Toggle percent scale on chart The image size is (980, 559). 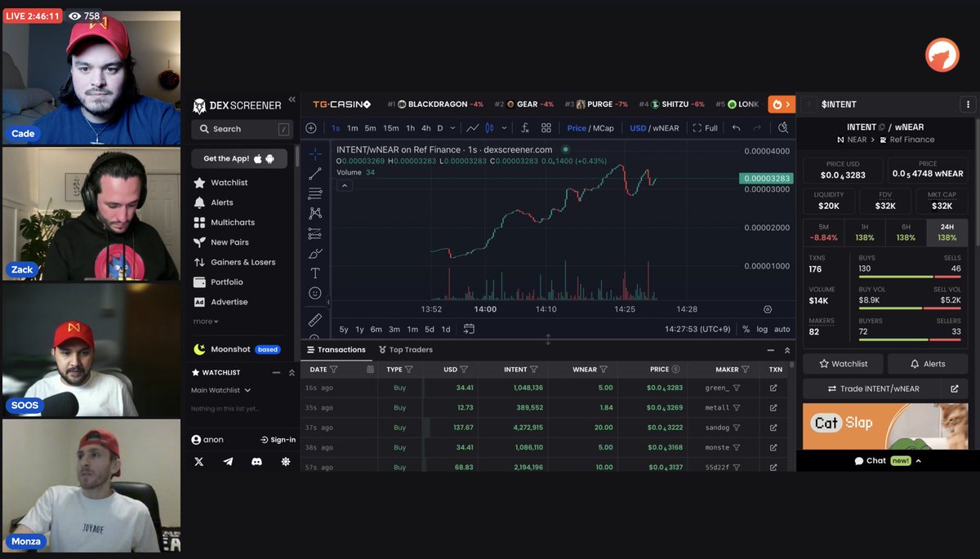[x=746, y=329]
